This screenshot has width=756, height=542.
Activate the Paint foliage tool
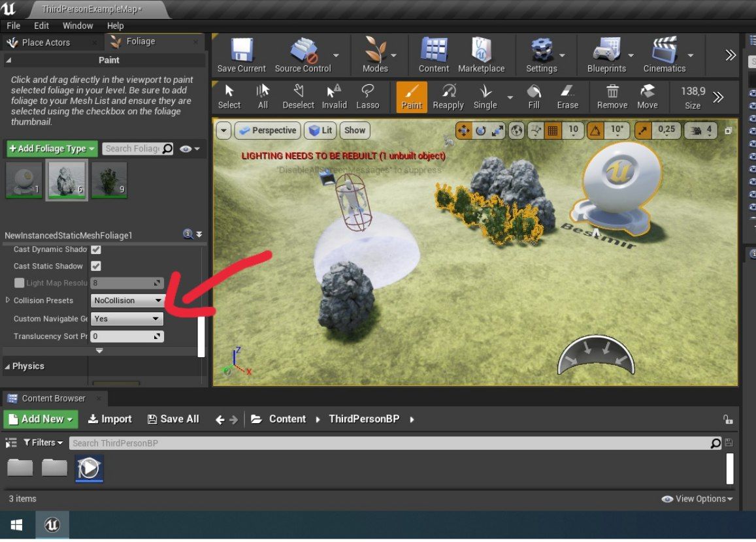[412, 97]
